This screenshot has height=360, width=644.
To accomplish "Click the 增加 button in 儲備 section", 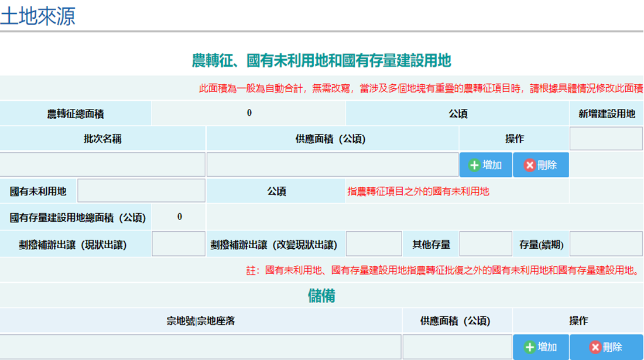I will [541, 347].
